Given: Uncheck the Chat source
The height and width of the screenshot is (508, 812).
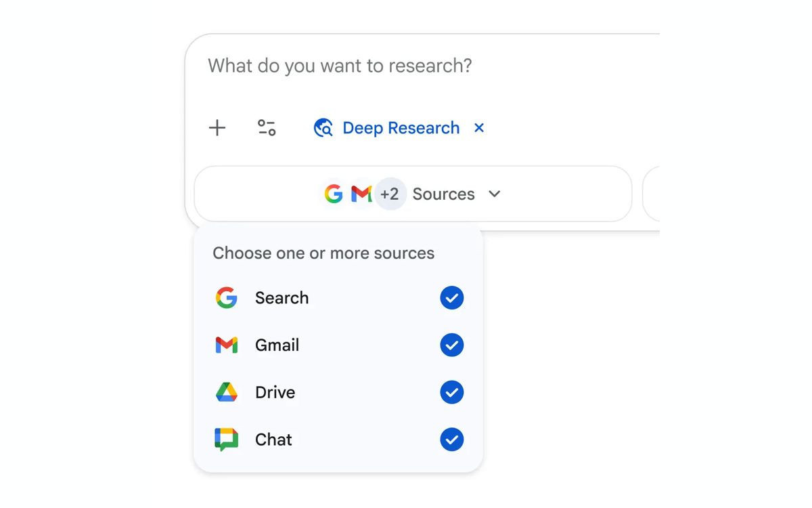Looking at the screenshot, I should pyautogui.click(x=452, y=439).
